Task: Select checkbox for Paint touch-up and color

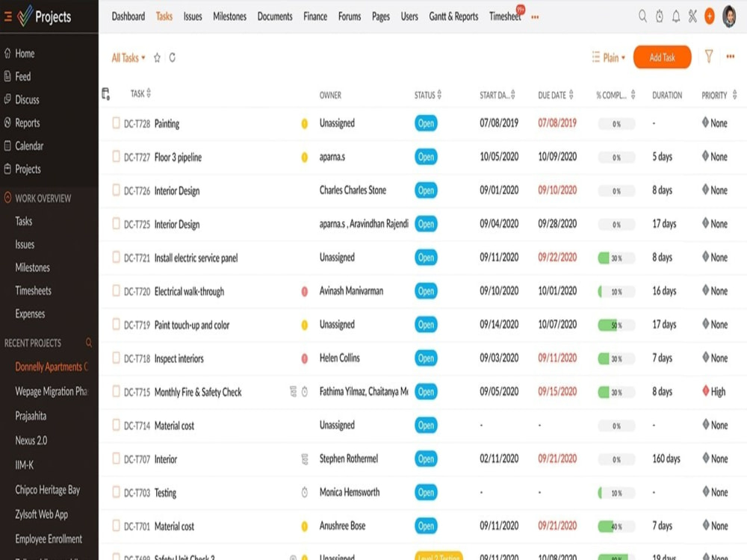Action: 117,324
